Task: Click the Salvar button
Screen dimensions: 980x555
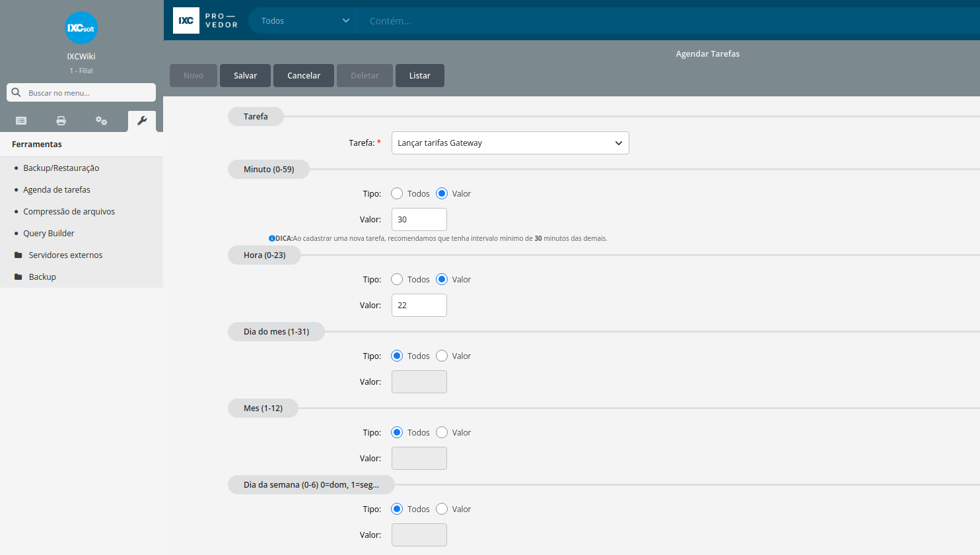Action: tap(245, 75)
